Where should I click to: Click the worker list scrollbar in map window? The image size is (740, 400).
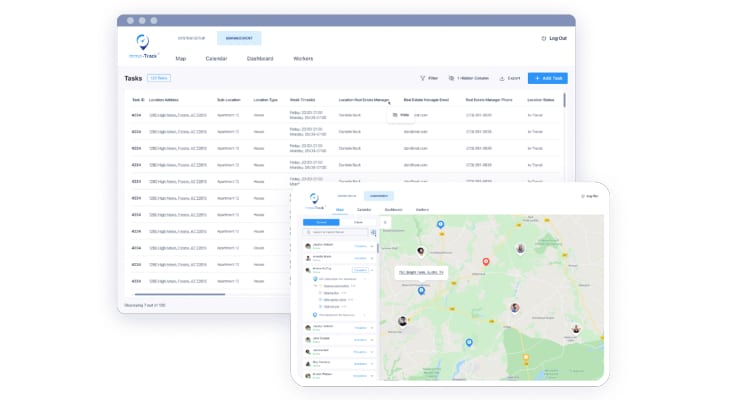[378, 249]
